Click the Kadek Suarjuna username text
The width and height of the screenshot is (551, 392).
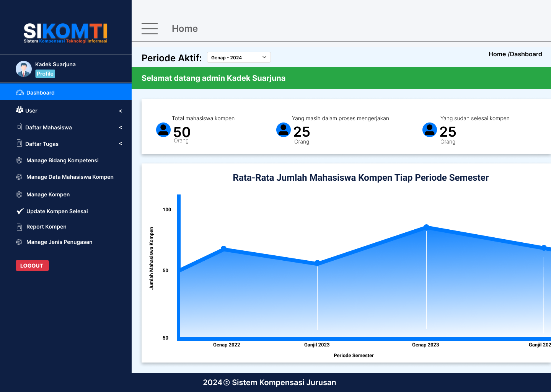[55, 64]
